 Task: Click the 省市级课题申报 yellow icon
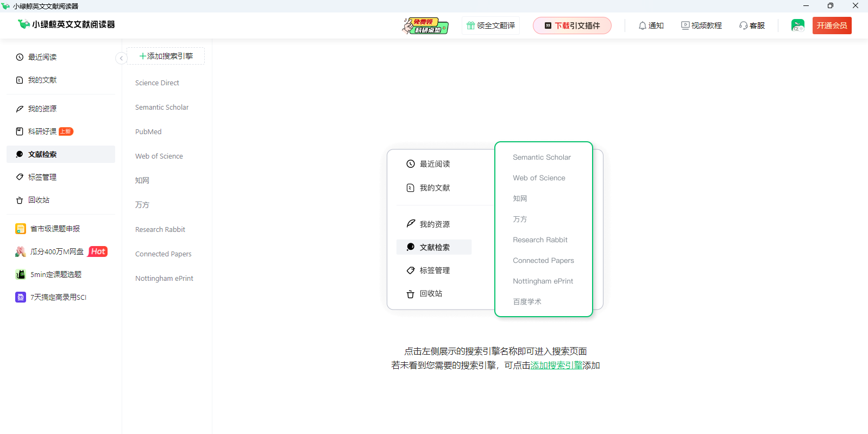pos(21,229)
